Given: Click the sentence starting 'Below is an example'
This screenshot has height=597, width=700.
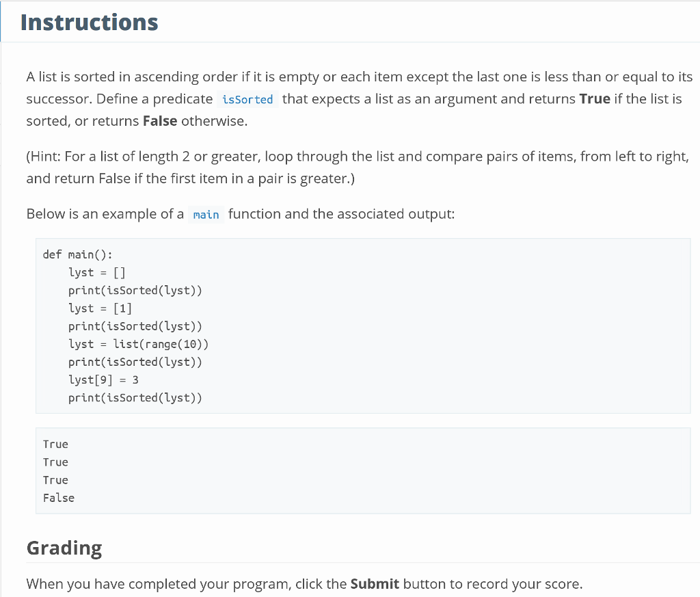Looking at the screenshot, I should click(241, 214).
